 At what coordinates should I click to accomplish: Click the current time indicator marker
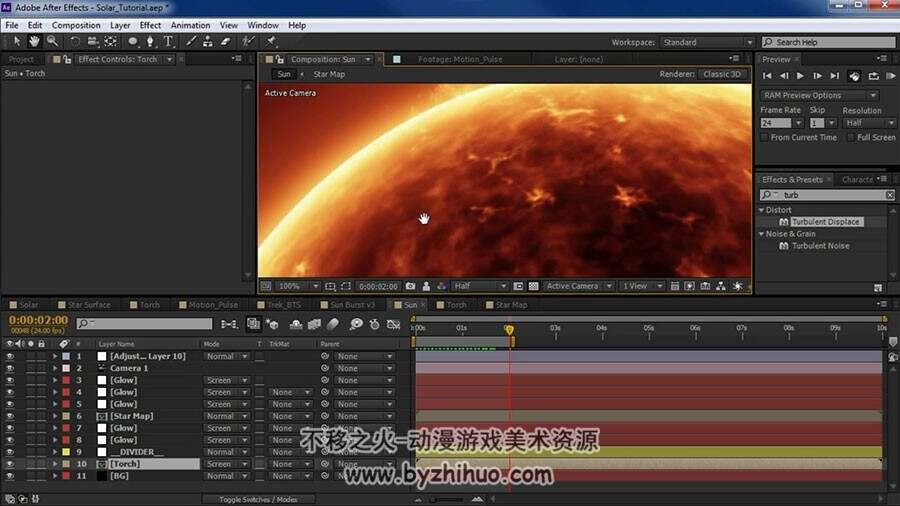point(509,329)
